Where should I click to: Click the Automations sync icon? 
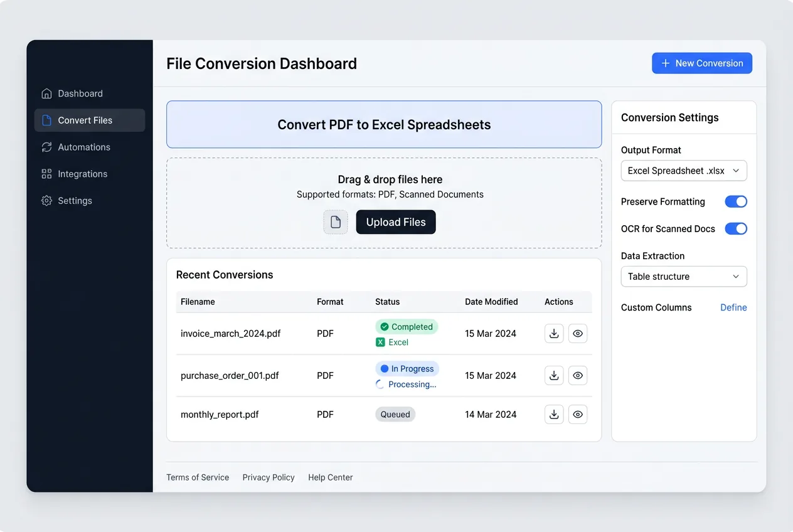pyautogui.click(x=46, y=147)
